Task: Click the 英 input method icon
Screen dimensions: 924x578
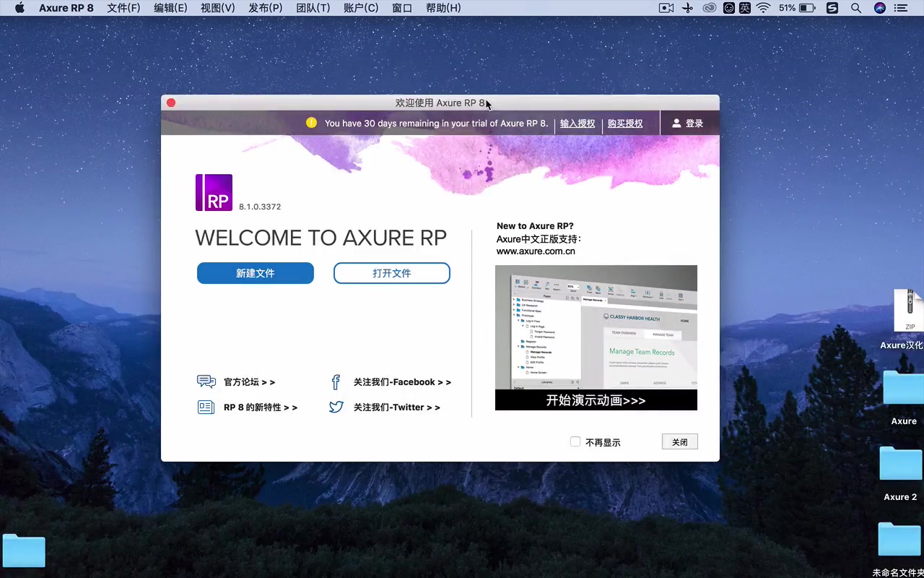Action: point(746,8)
